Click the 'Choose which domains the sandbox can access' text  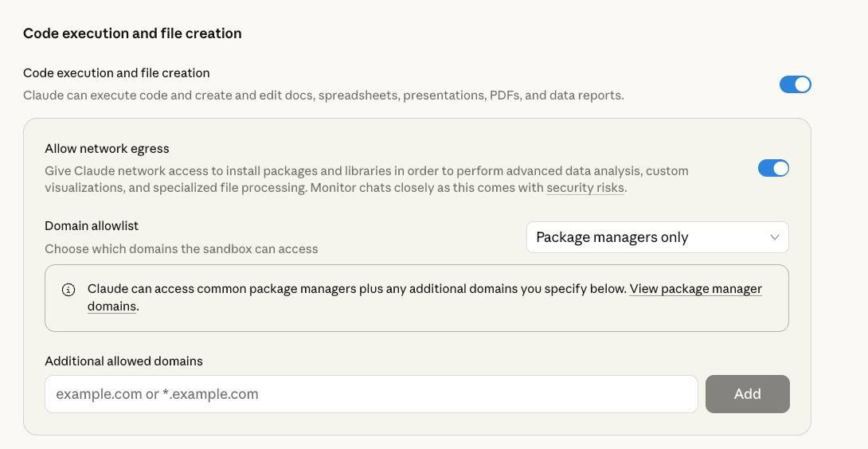point(182,249)
